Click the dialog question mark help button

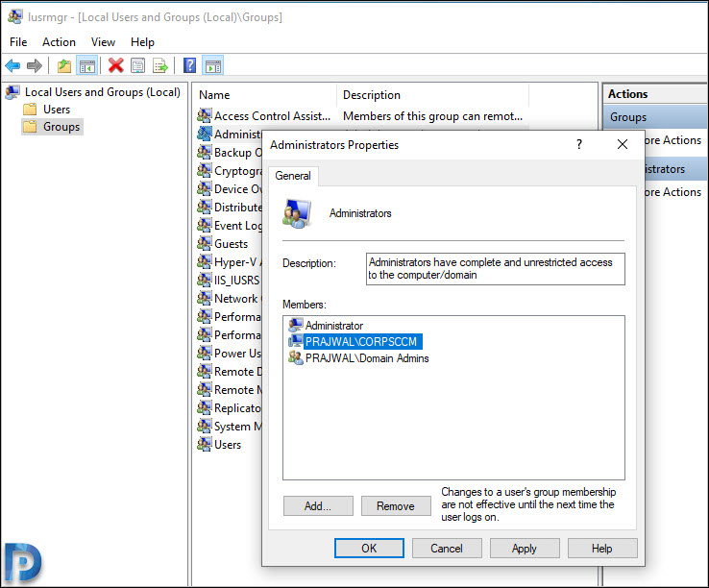pos(579,145)
